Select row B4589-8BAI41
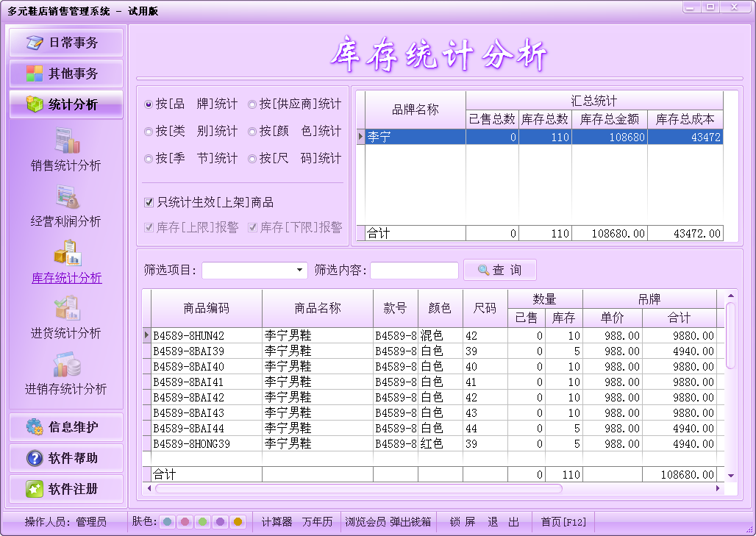The image size is (756, 536). [433, 382]
